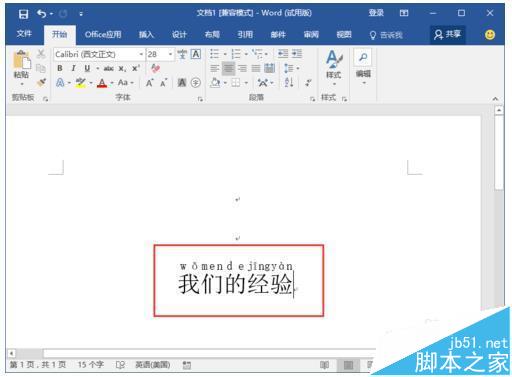The height and width of the screenshot is (377, 512).
Task: Open 样式 styles gallery
Action: click(x=334, y=68)
